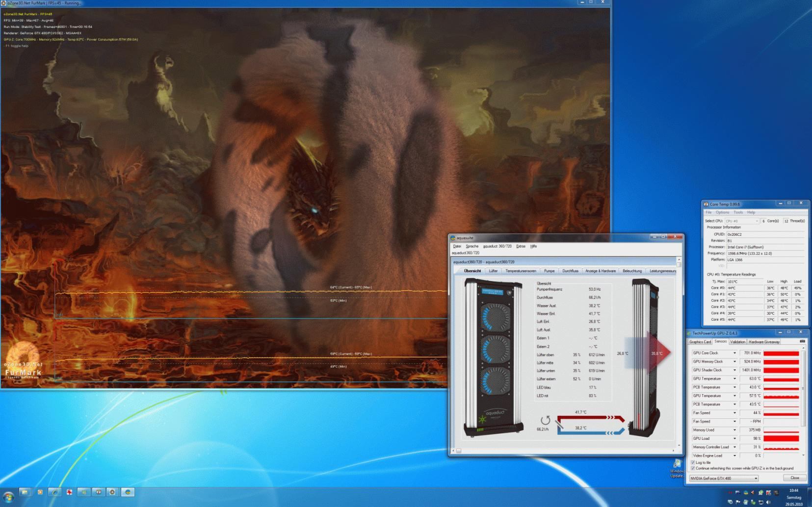Expand the Memory Used sensor dropdown

pos(734,430)
